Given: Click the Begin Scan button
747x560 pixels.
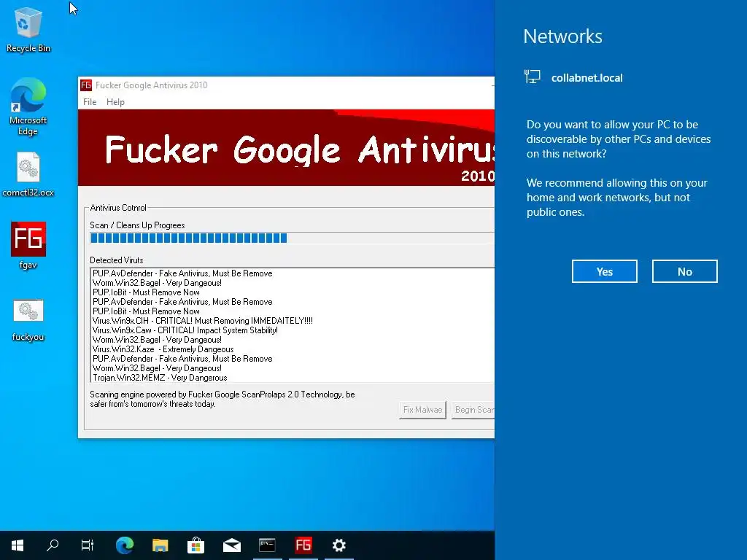Looking at the screenshot, I should [x=473, y=410].
